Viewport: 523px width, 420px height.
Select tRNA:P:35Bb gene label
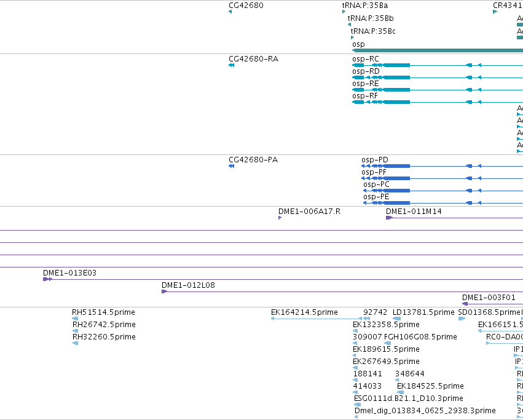point(371,18)
